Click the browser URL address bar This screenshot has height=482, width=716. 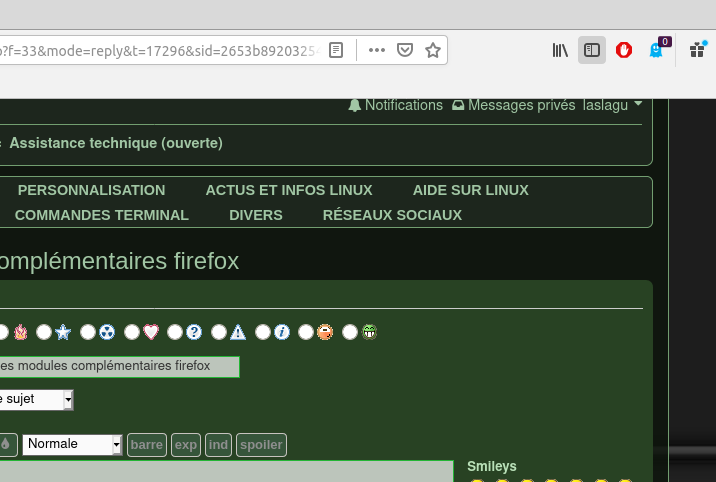coord(160,50)
